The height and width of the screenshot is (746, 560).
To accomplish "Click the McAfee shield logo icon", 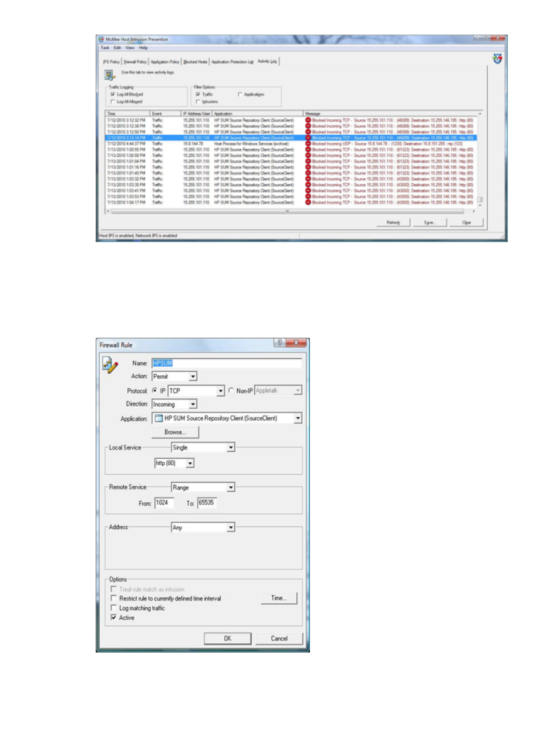I will tap(497, 59).
